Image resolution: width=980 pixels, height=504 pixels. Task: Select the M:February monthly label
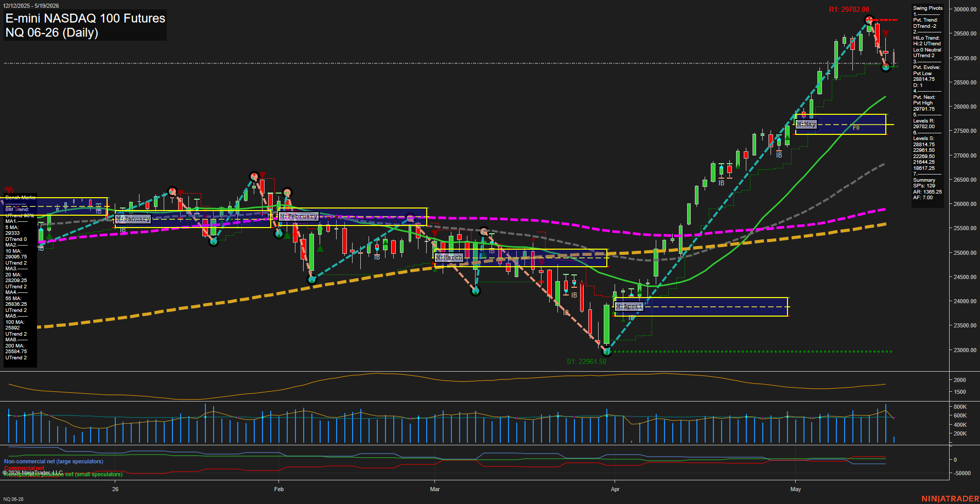click(299, 216)
